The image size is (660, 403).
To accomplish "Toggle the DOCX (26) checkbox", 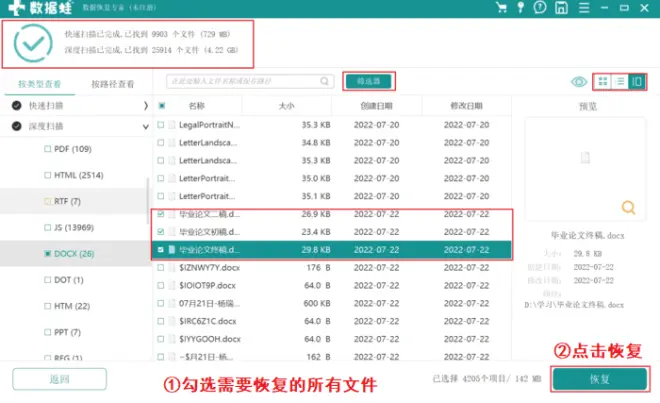I will point(48,254).
